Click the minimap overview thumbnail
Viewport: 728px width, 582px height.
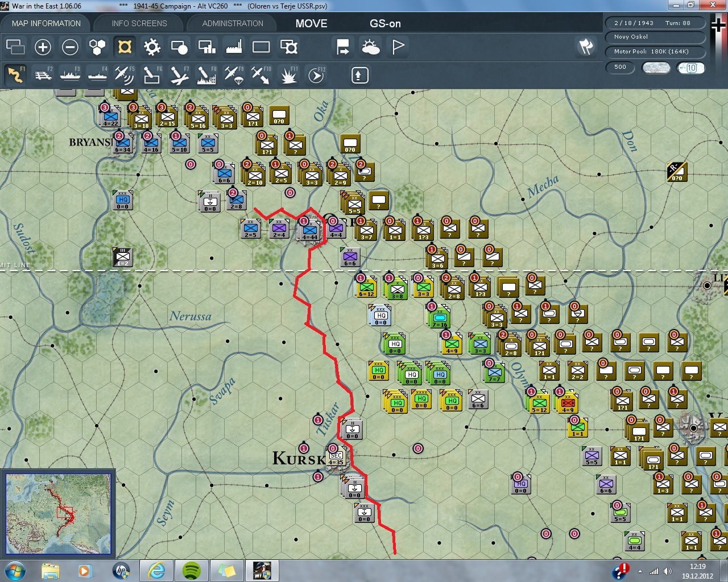click(x=58, y=513)
